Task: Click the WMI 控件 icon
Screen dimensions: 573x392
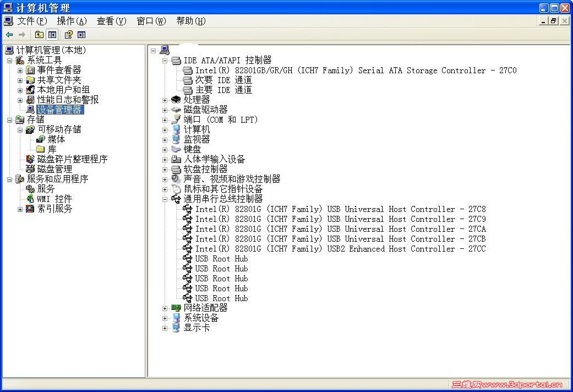Action: click(30, 199)
